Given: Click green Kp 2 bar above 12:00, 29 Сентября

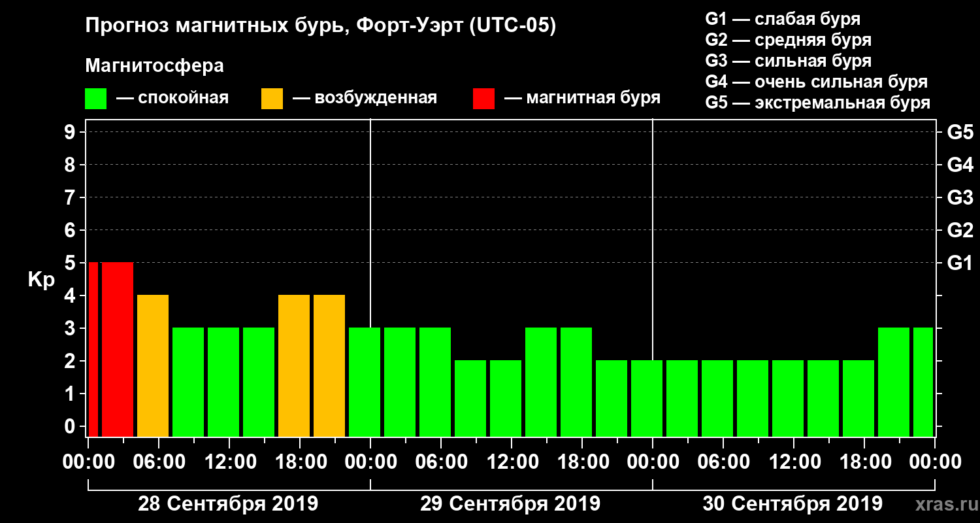Looking at the screenshot, I should pyautogui.click(x=506, y=398).
